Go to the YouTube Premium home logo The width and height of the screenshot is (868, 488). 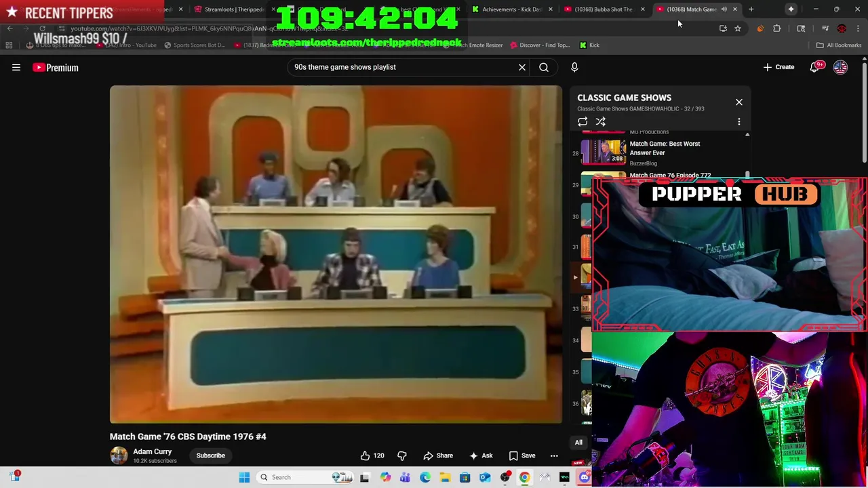click(x=56, y=68)
